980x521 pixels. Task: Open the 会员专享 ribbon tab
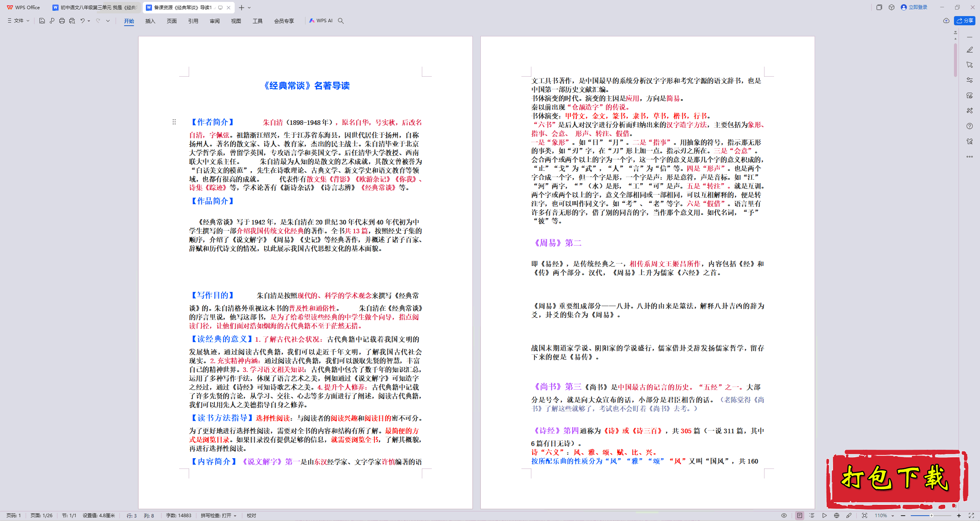point(284,21)
